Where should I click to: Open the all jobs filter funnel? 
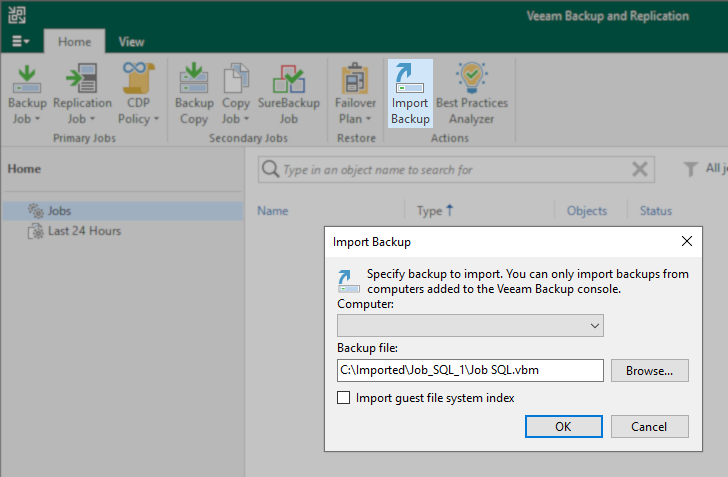click(690, 169)
